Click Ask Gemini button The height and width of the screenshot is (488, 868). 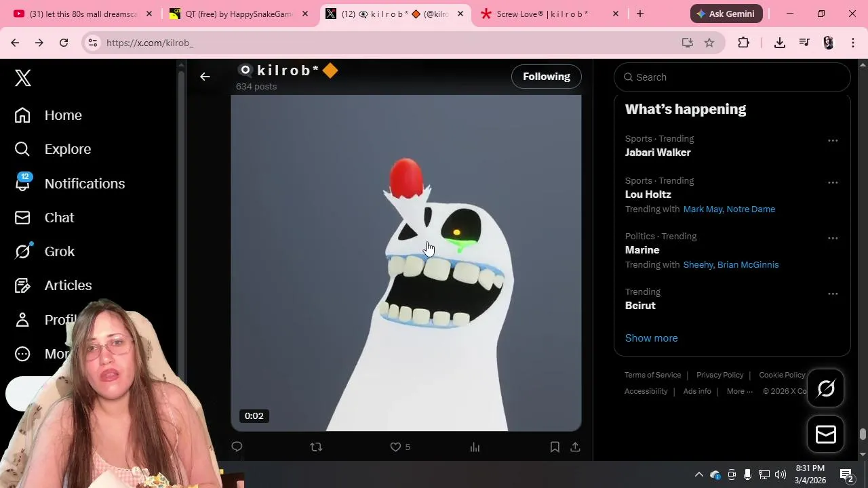[x=726, y=14]
